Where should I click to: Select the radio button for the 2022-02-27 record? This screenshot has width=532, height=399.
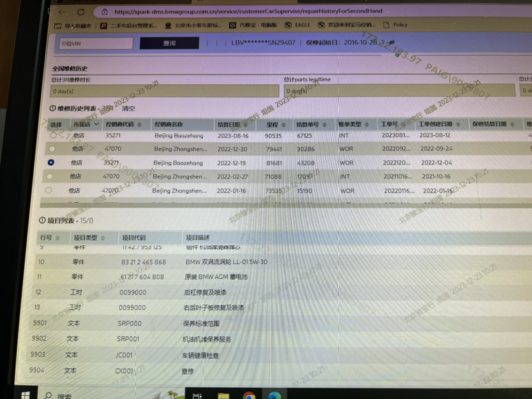click(x=50, y=177)
